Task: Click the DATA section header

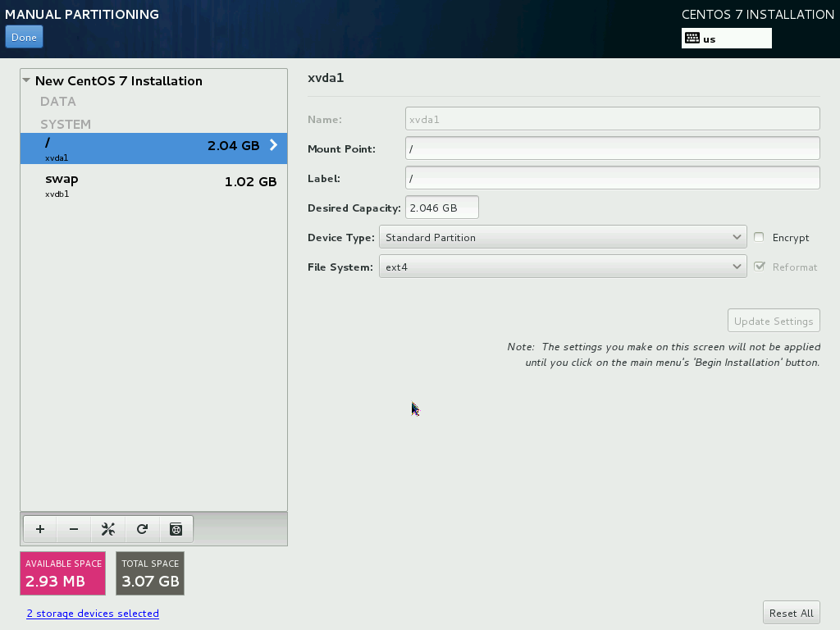Action: 58,101
